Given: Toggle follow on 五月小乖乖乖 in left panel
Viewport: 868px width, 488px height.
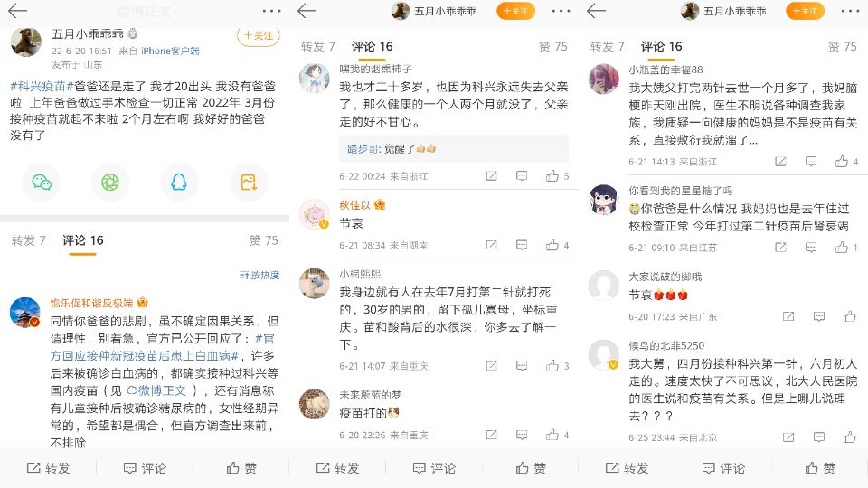Looking at the screenshot, I should click(x=259, y=36).
